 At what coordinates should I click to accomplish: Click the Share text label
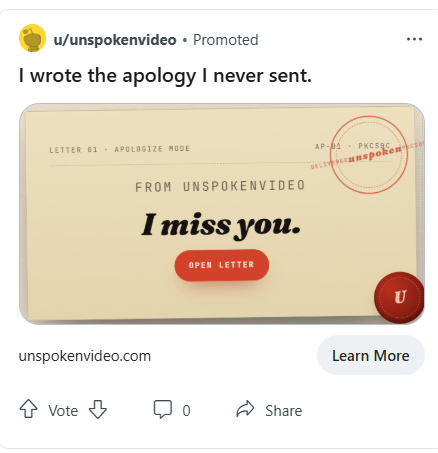pyautogui.click(x=284, y=411)
